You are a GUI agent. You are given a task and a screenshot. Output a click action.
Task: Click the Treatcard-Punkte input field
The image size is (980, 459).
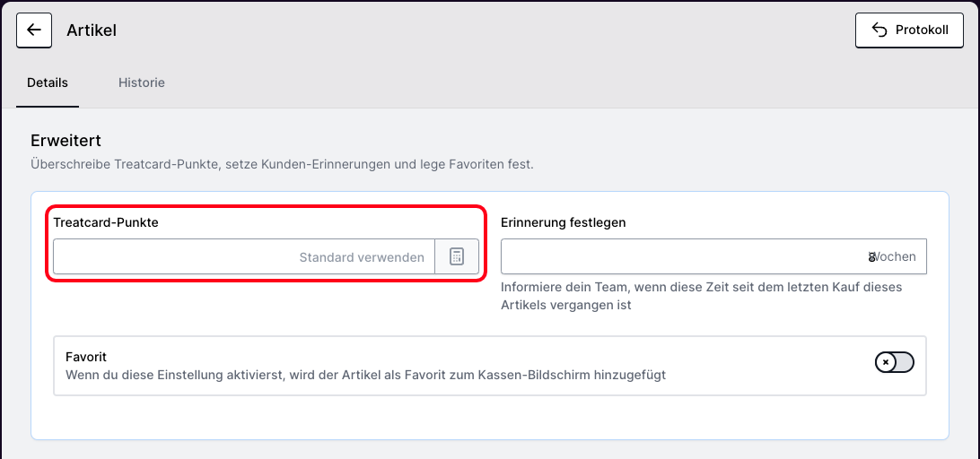(242, 256)
